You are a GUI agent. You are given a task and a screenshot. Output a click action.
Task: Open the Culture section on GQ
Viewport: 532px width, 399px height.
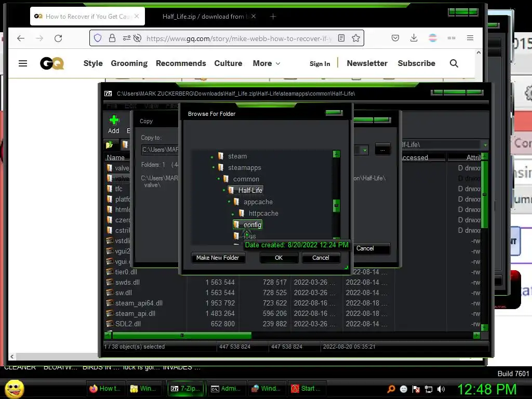(x=228, y=63)
